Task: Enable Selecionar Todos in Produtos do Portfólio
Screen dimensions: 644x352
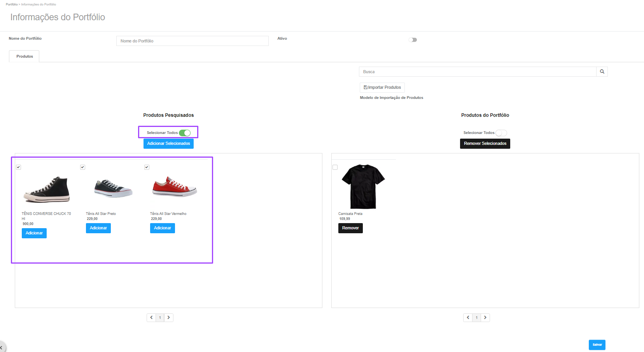Action: [x=501, y=133]
